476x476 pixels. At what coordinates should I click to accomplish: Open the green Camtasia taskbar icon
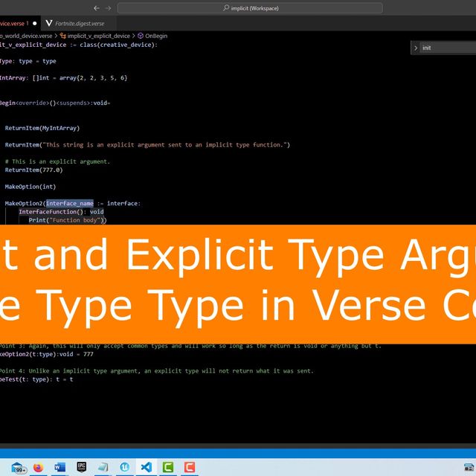[x=168, y=467]
